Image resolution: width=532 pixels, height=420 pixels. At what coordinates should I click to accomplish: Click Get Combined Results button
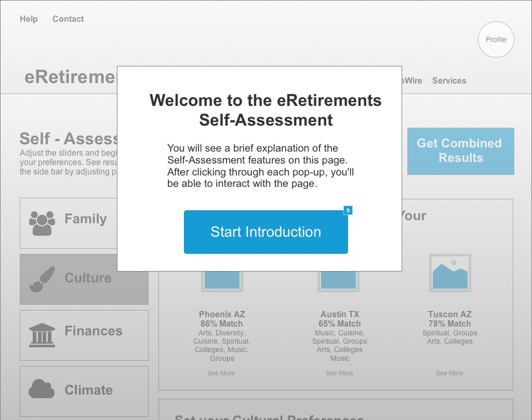tap(460, 151)
